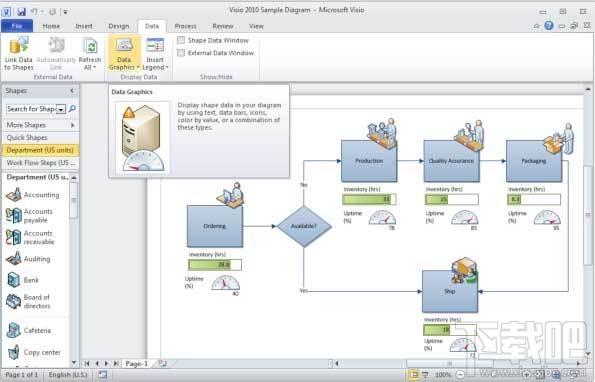
Task: Click the macro recording icon in the status bar
Action: point(102,374)
